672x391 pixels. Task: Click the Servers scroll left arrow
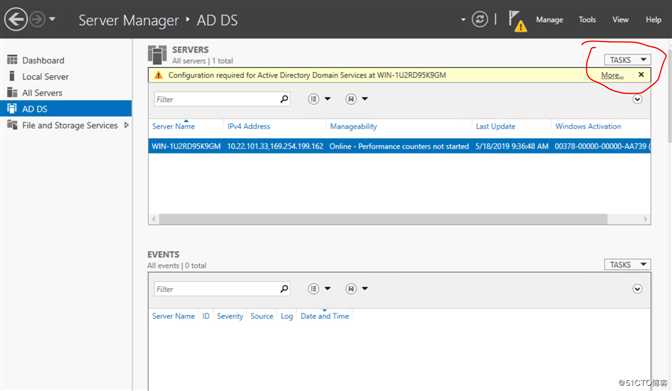[x=154, y=219]
